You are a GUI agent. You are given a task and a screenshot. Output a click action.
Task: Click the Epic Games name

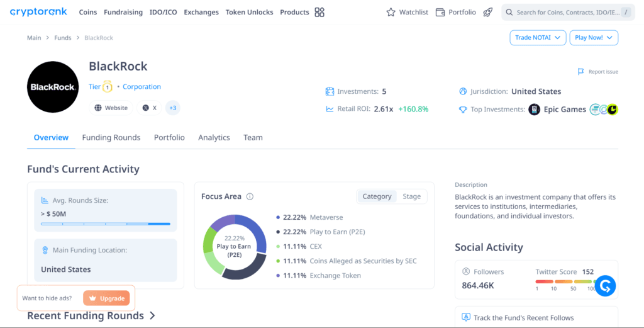click(565, 110)
